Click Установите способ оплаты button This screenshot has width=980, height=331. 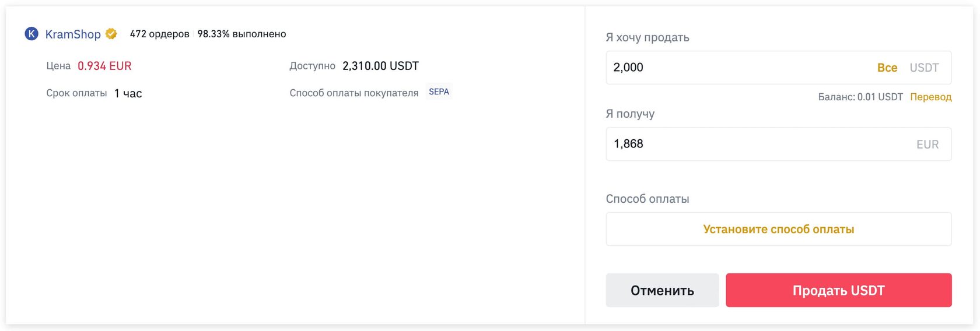tap(778, 229)
